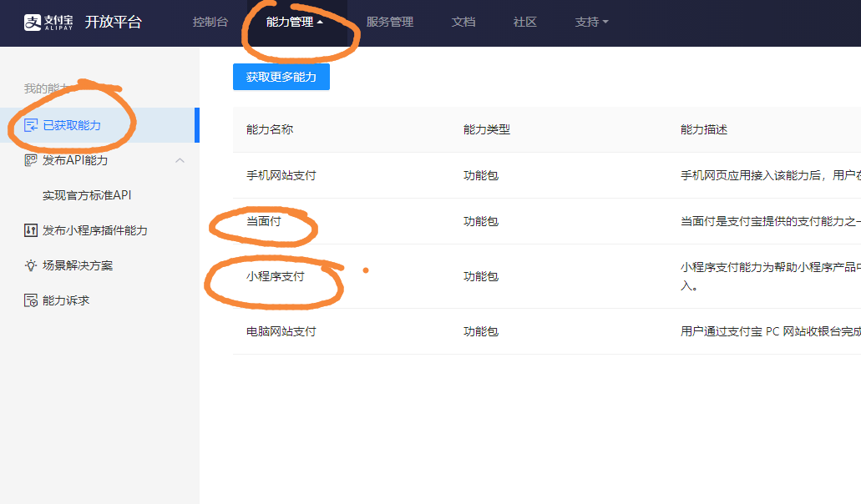Screen dimensions: 861x504
Task: Click the 电脑网站支付 capability name
Action: click(x=281, y=332)
